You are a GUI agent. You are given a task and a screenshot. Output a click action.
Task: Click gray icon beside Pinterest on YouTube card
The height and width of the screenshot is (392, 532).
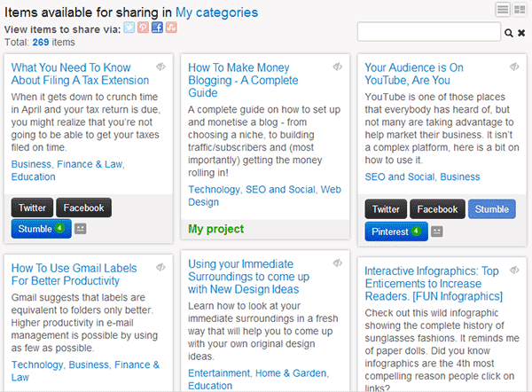point(437,231)
